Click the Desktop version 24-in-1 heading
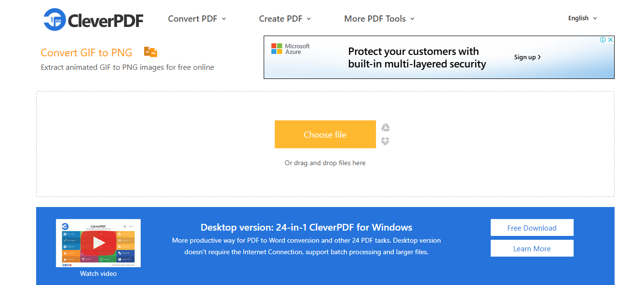The image size is (644, 285). [x=307, y=227]
